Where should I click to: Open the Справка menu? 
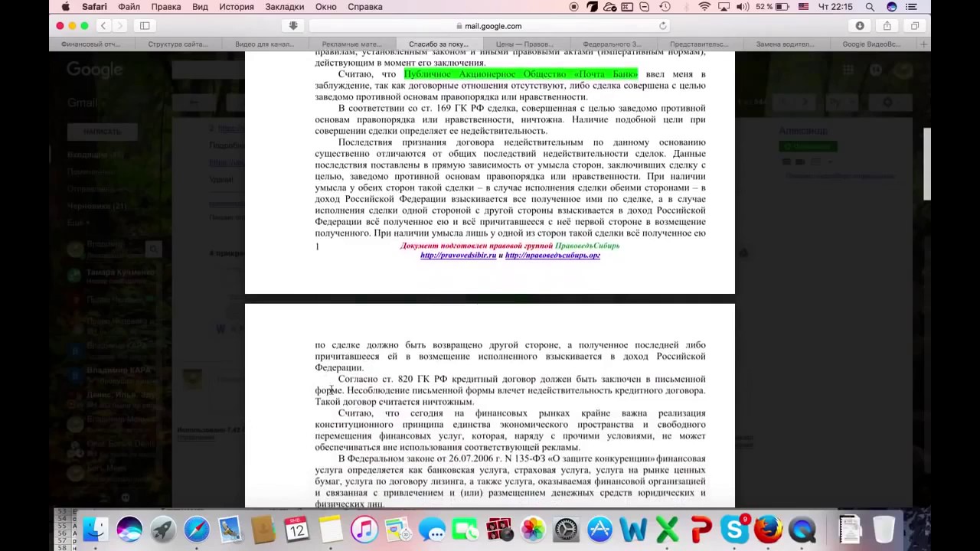tap(365, 7)
